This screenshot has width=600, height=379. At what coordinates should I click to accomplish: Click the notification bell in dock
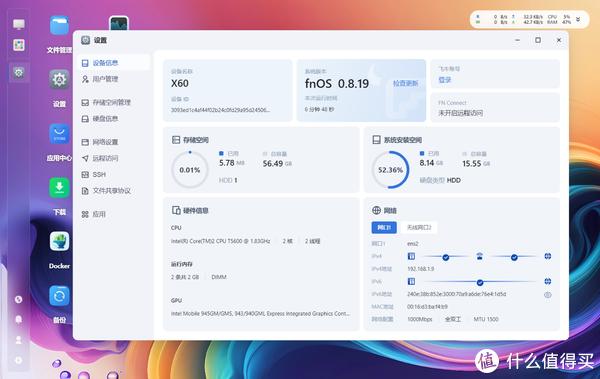tap(18, 319)
